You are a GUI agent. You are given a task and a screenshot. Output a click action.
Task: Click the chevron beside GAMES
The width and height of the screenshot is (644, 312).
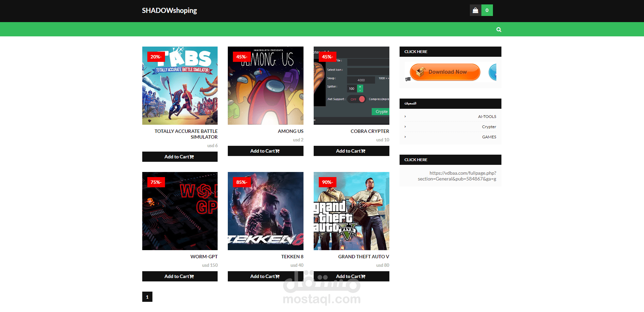405,137
